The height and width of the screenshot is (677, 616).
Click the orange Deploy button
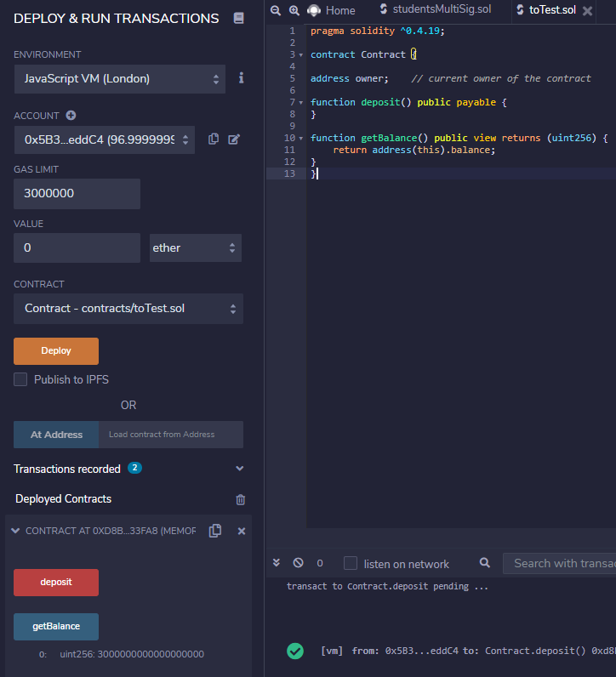point(56,350)
